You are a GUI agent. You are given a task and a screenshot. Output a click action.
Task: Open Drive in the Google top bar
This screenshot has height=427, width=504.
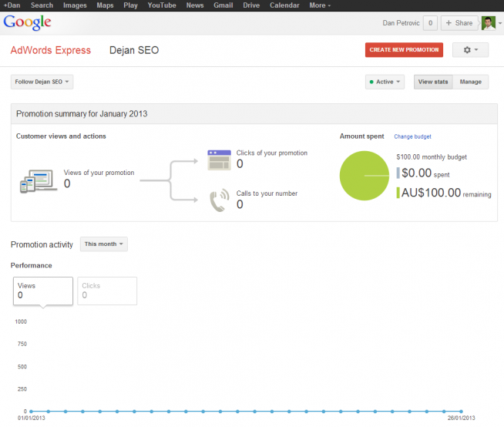(x=251, y=5)
